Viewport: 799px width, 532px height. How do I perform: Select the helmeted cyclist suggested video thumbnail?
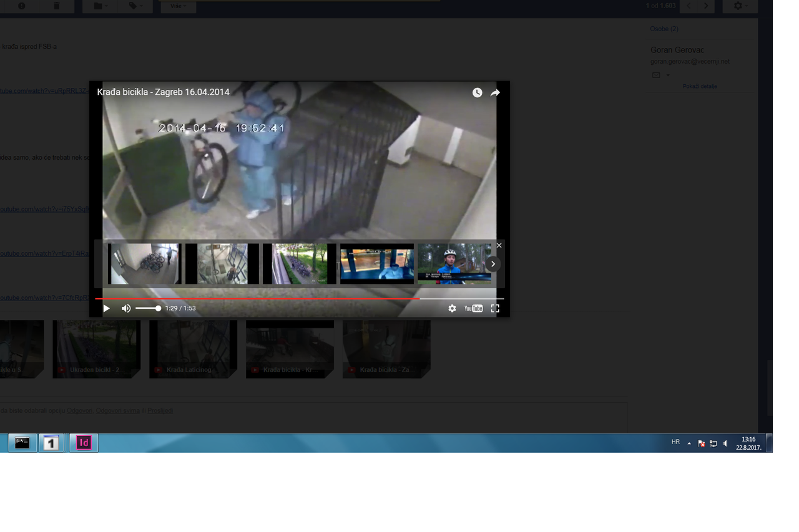pos(454,264)
